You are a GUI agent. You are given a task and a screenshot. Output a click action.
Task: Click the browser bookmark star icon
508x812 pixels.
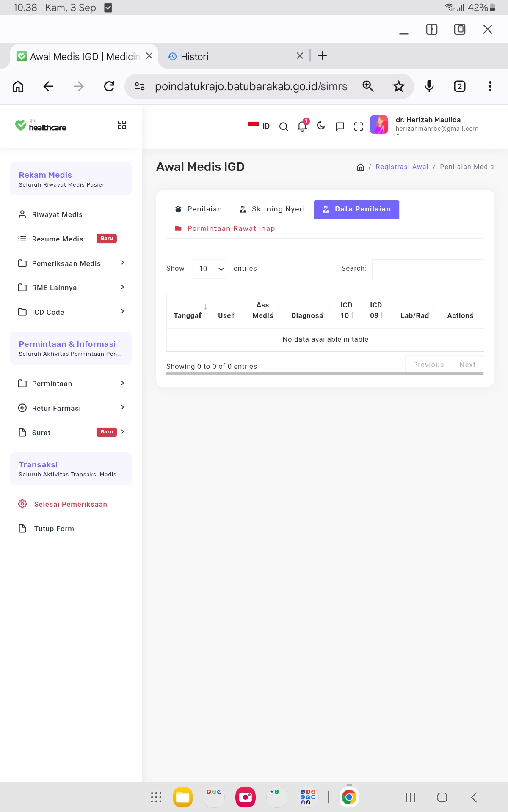(x=398, y=86)
